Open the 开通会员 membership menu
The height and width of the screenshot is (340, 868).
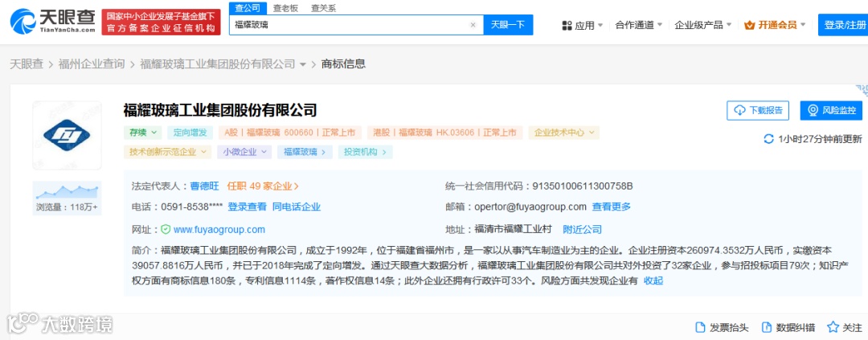click(775, 25)
